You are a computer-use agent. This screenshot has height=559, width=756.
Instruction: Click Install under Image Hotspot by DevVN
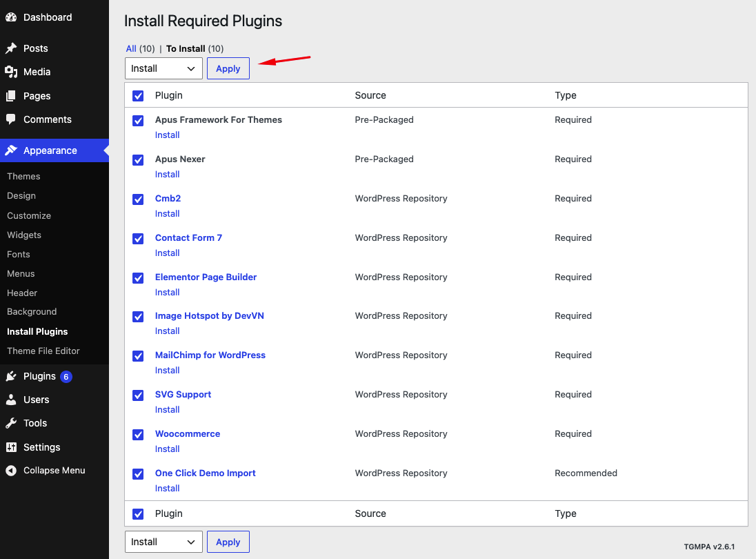pyautogui.click(x=168, y=331)
